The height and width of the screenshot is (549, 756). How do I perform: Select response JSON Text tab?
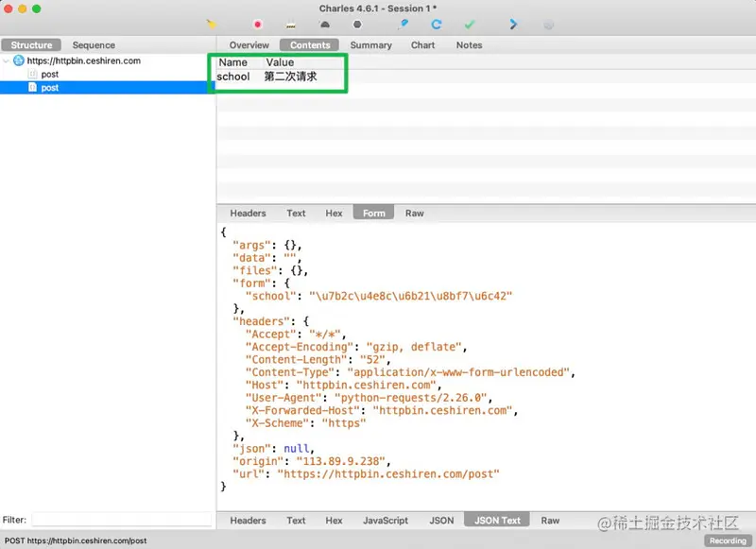point(497,520)
